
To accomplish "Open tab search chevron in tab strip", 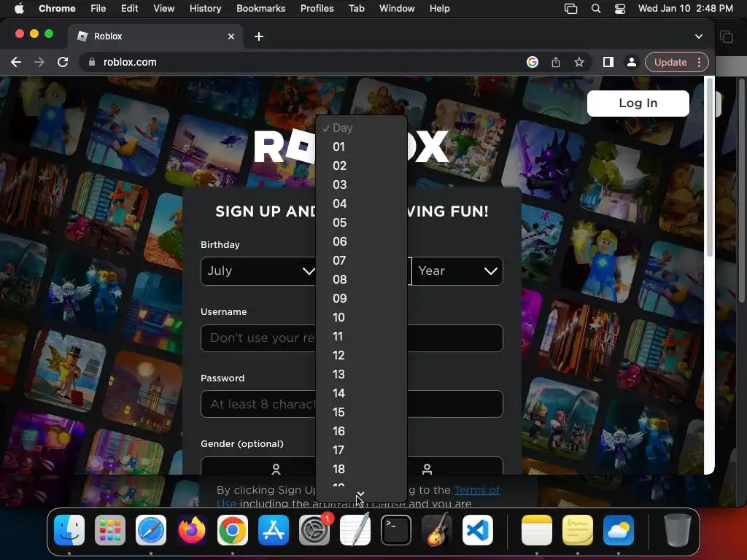I will pos(698,36).
